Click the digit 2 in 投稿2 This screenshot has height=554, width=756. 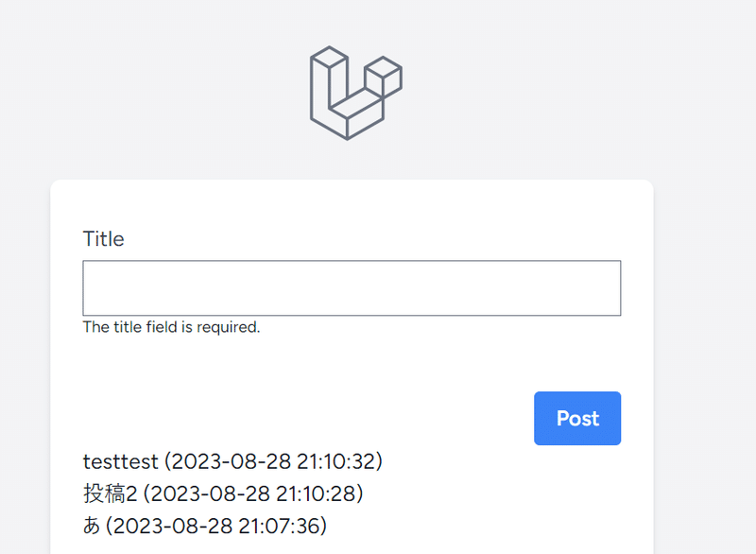pos(131,494)
